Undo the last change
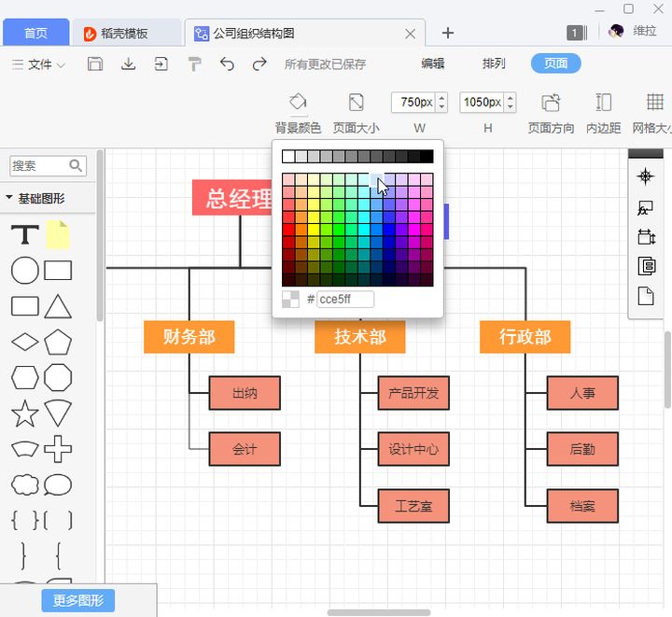672x617 pixels. pos(227,64)
